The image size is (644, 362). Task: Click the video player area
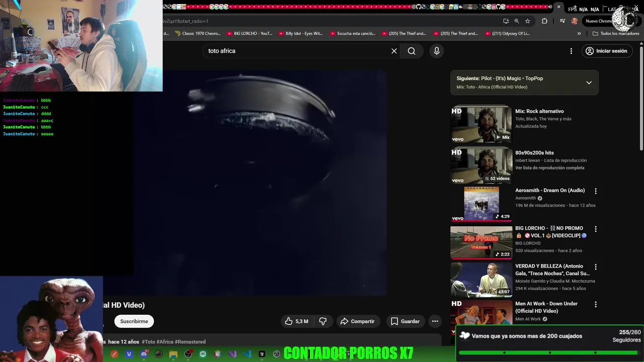click(x=260, y=183)
